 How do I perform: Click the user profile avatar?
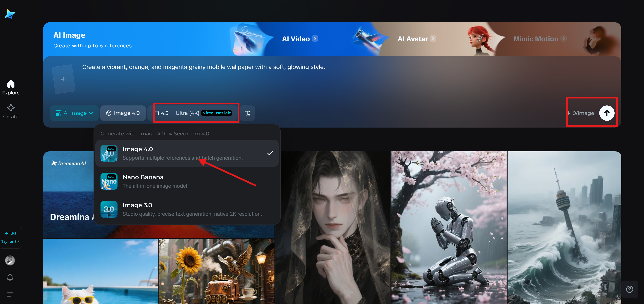coord(10,260)
